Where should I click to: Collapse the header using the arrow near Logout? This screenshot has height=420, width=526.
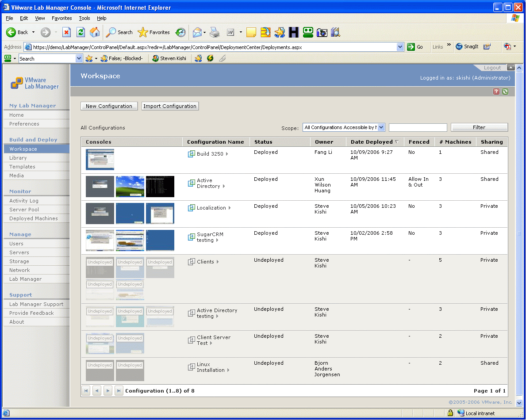(511, 67)
